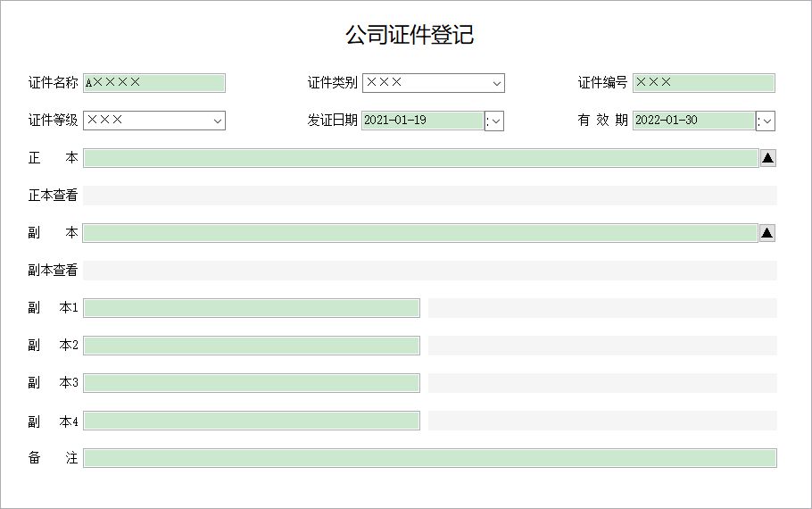Image resolution: width=812 pixels, height=509 pixels.
Task: Click the 副本1 input field
Action: (251, 308)
